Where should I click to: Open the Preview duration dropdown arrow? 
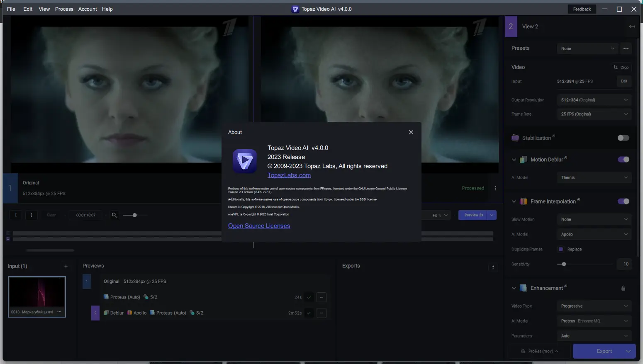492,215
